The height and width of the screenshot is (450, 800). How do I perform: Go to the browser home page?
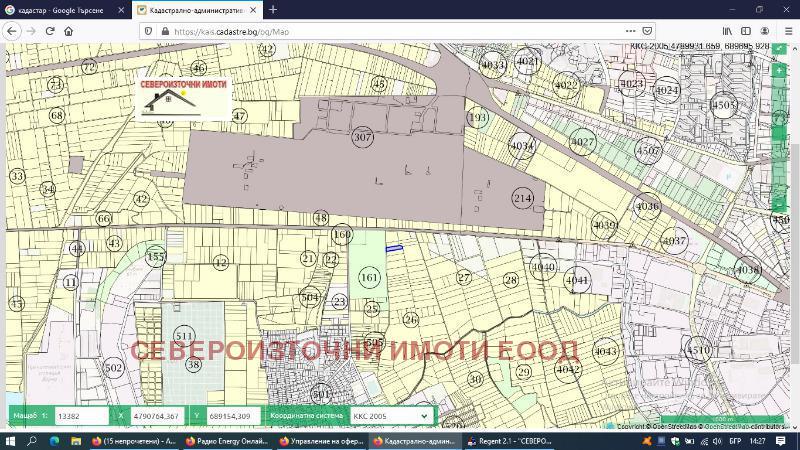(x=69, y=31)
